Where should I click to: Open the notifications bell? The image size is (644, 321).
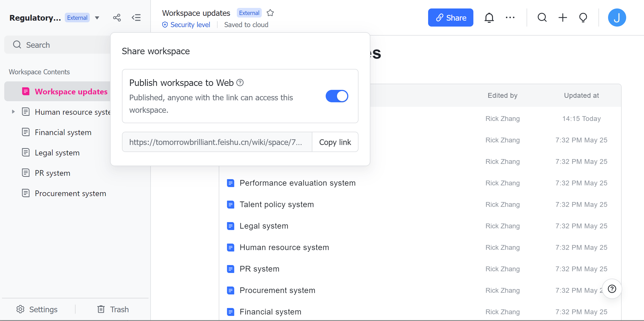coord(489,18)
